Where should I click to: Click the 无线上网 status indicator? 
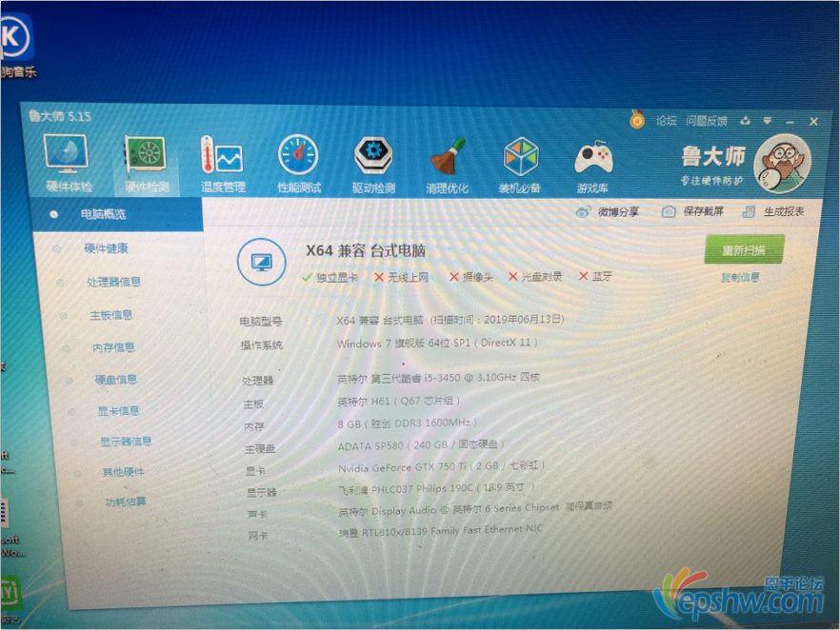click(401, 277)
